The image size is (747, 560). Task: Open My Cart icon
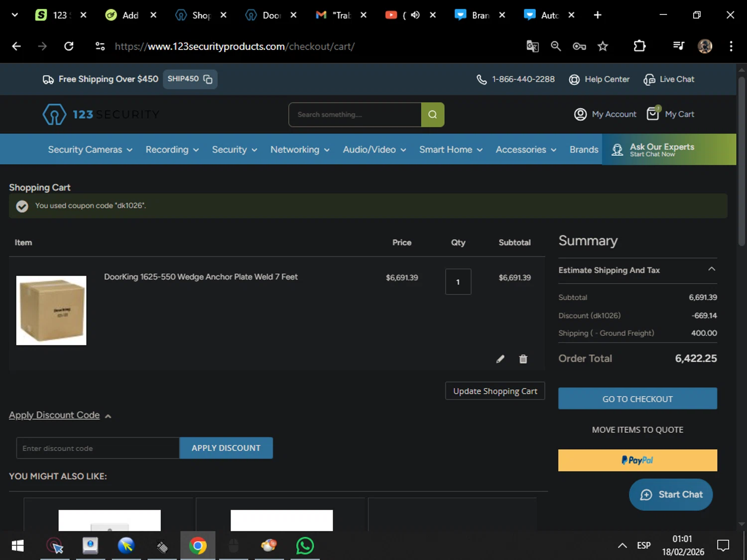[x=653, y=113]
